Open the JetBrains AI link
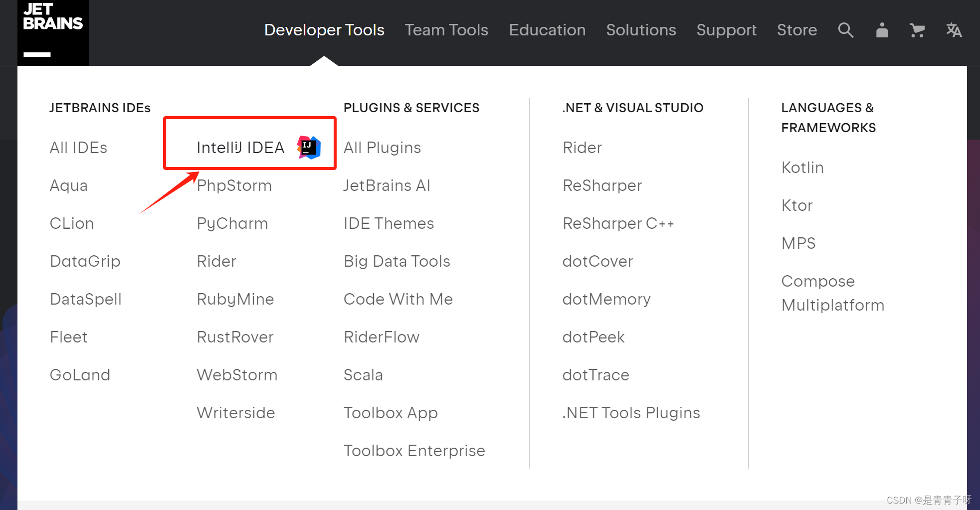 (x=387, y=185)
